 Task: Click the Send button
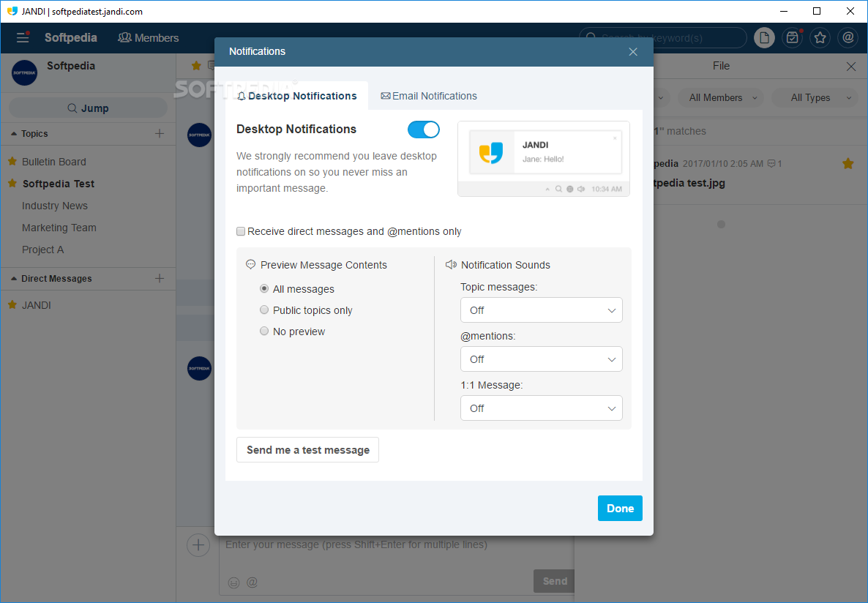coord(554,581)
